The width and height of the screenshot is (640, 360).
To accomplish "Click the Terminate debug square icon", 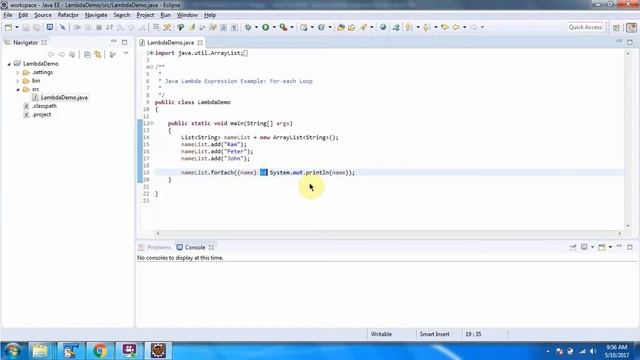I will pyautogui.click(x=99, y=27).
